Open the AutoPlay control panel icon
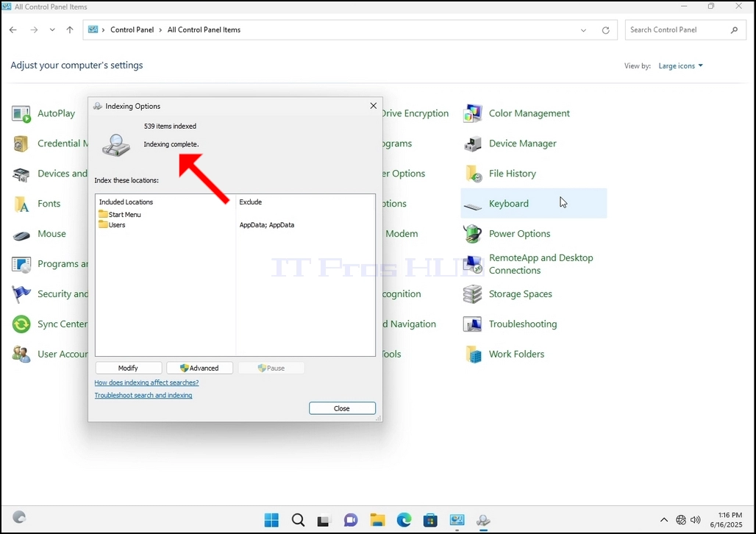 (21, 114)
